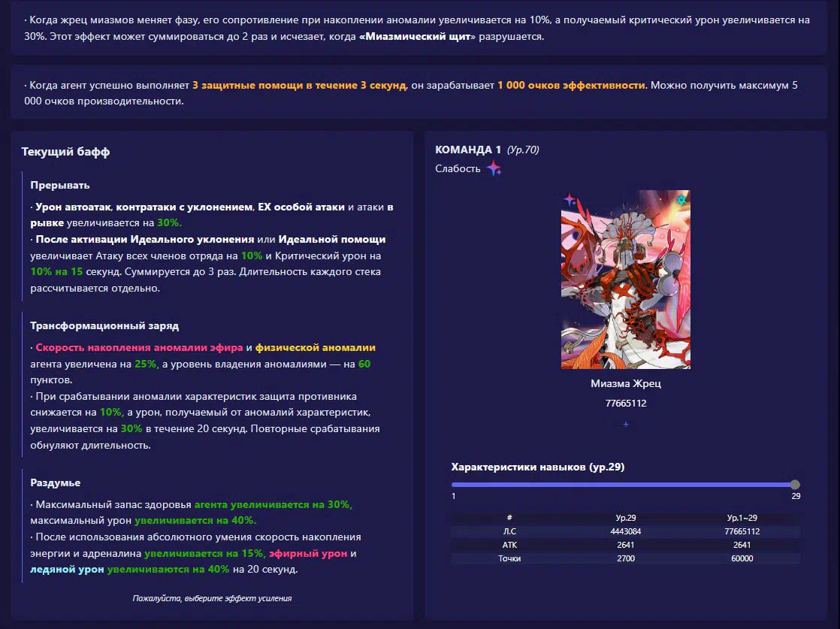Click the blue ледяной урон text
Image resolution: width=840 pixels, height=629 pixels.
click(67, 569)
